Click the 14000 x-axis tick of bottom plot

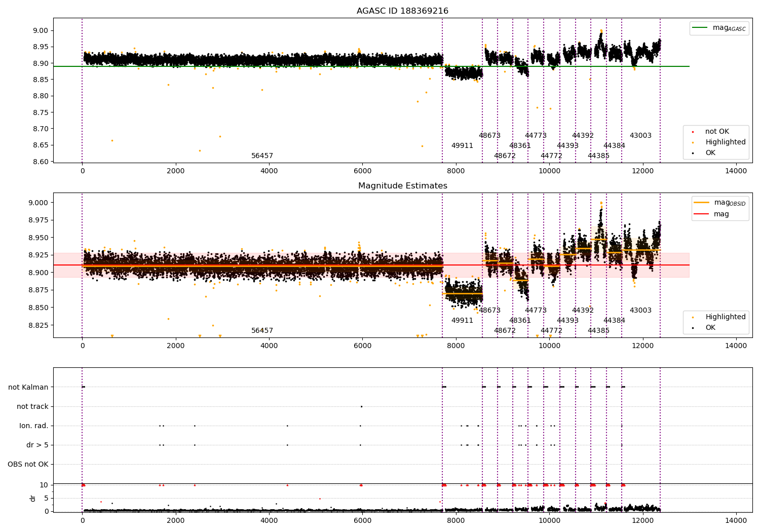(736, 520)
